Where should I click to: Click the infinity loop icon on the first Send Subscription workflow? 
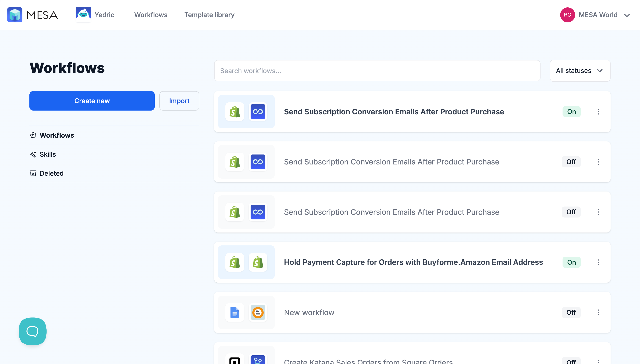258,111
